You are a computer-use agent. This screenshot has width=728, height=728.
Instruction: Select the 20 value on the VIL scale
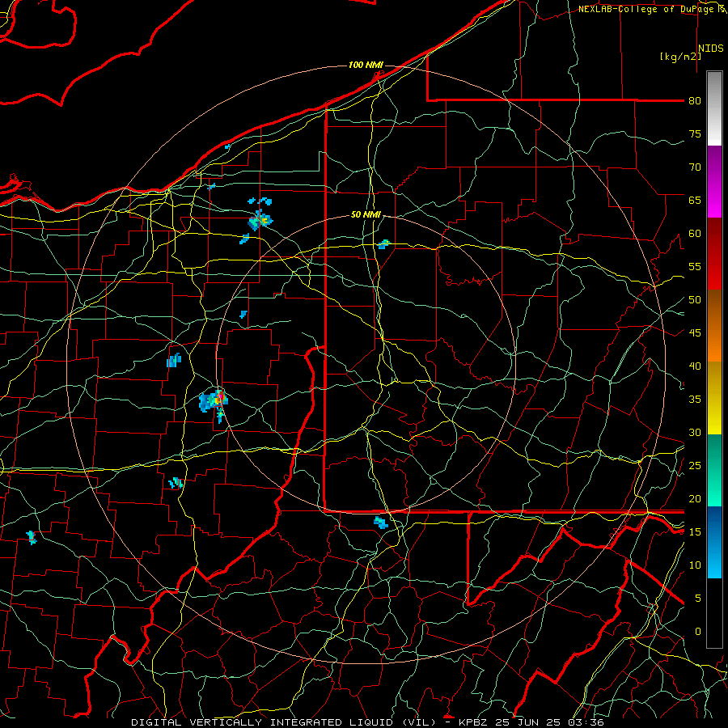[695, 499]
